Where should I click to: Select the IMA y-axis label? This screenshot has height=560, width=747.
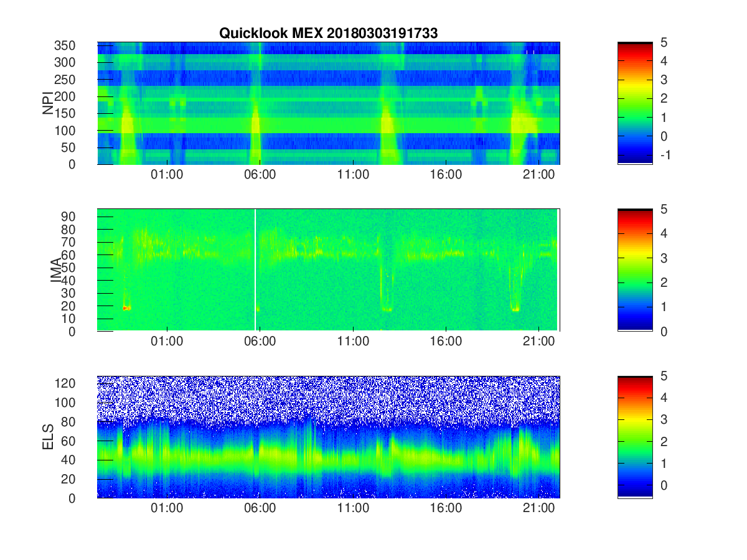[56, 270]
